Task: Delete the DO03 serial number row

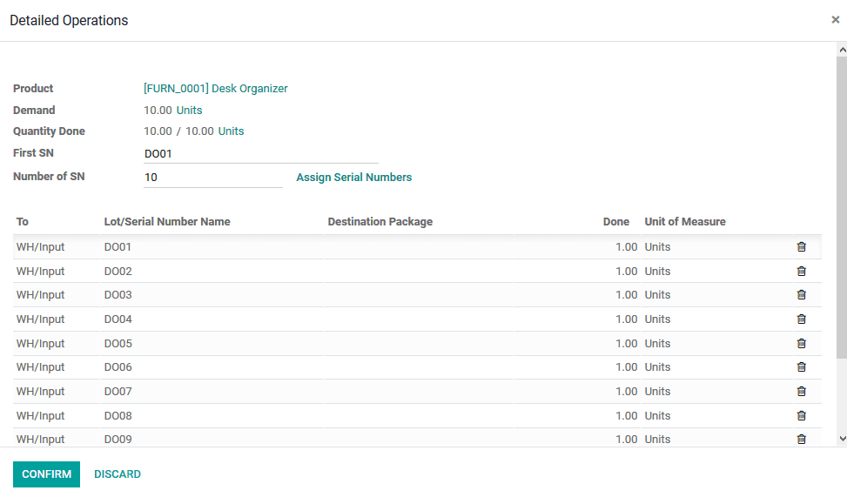Action: tap(801, 295)
